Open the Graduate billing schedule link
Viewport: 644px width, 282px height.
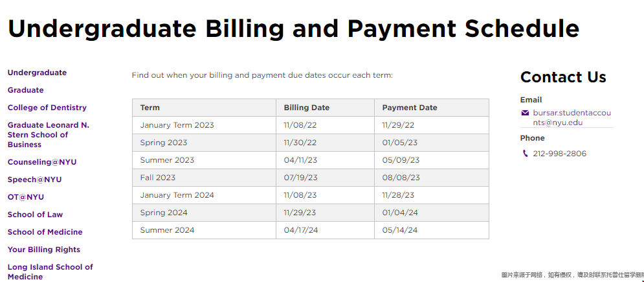[x=25, y=90]
